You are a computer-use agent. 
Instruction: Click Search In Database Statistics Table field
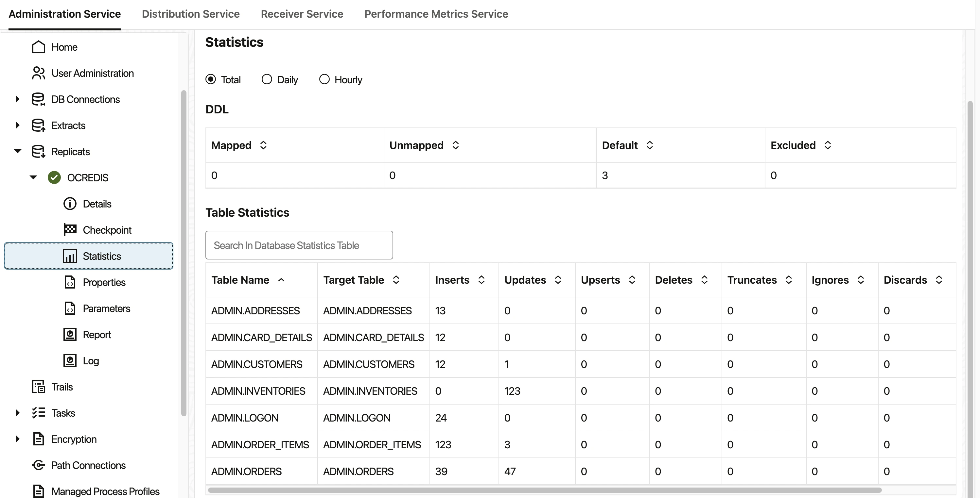tap(299, 246)
